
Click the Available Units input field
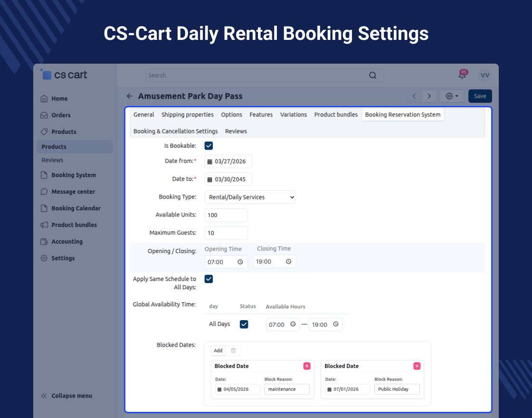226,215
